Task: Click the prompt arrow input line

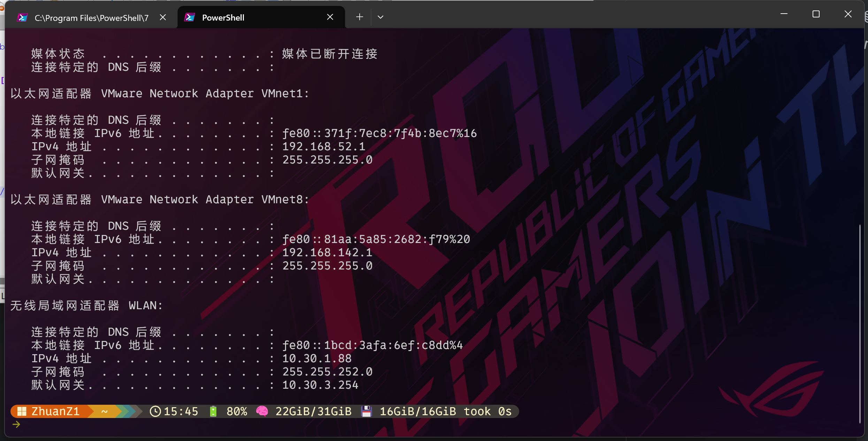Action: 16,425
